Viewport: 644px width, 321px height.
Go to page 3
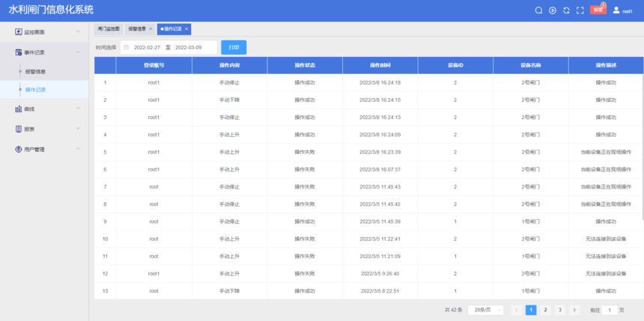(559, 310)
